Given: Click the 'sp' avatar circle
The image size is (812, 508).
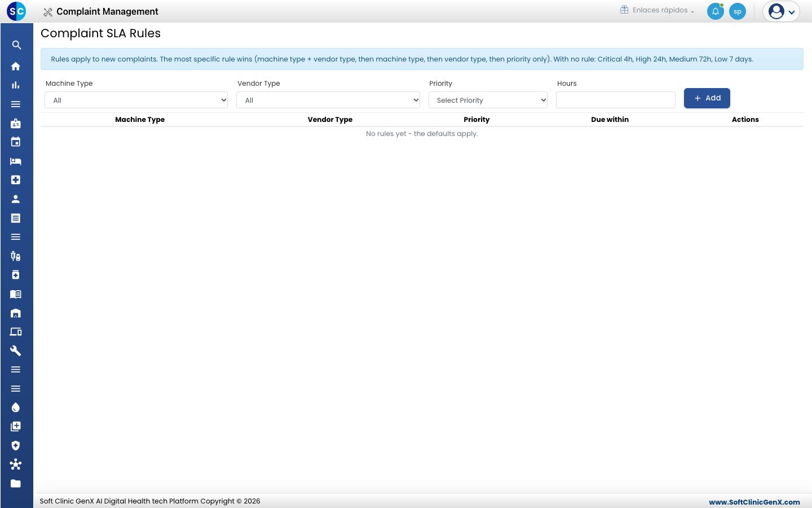Looking at the screenshot, I should pyautogui.click(x=738, y=11).
